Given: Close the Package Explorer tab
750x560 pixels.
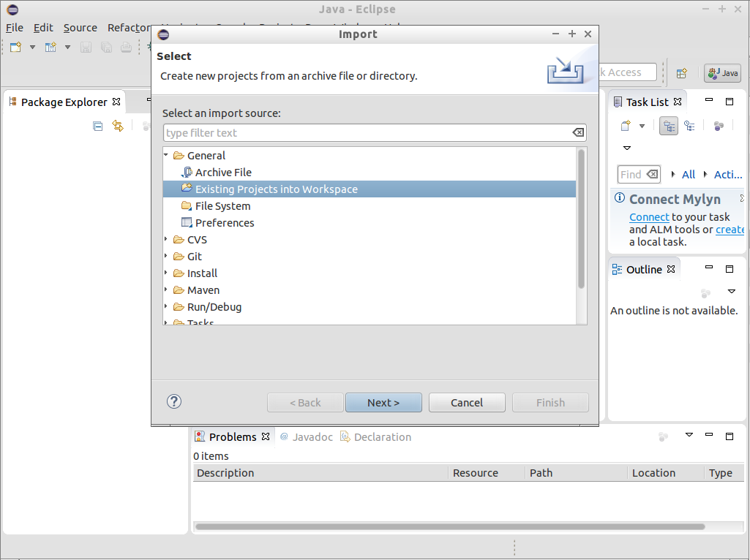Looking at the screenshot, I should click(116, 102).
